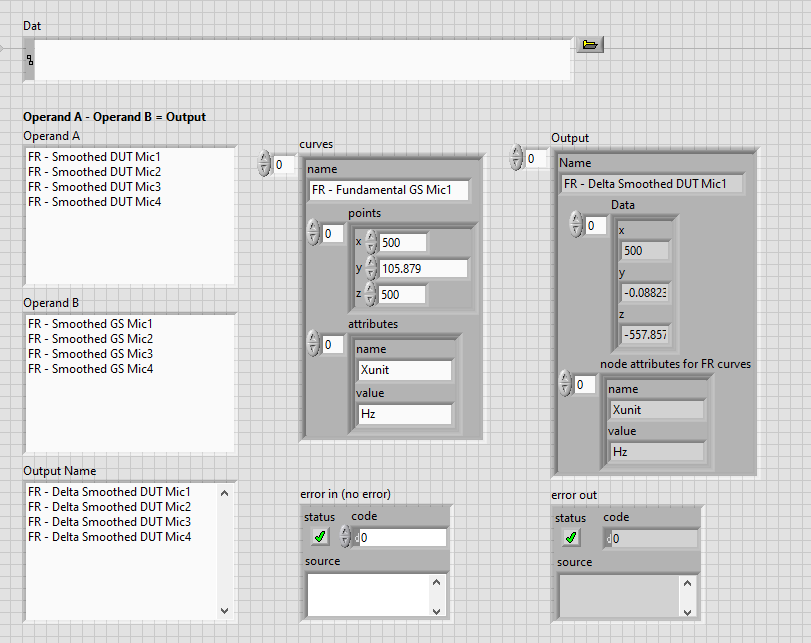The width and height of the screenshot is (811, 643).
Task: Click the folder browse icon next to Dat
Action: [x=589, y=45]
